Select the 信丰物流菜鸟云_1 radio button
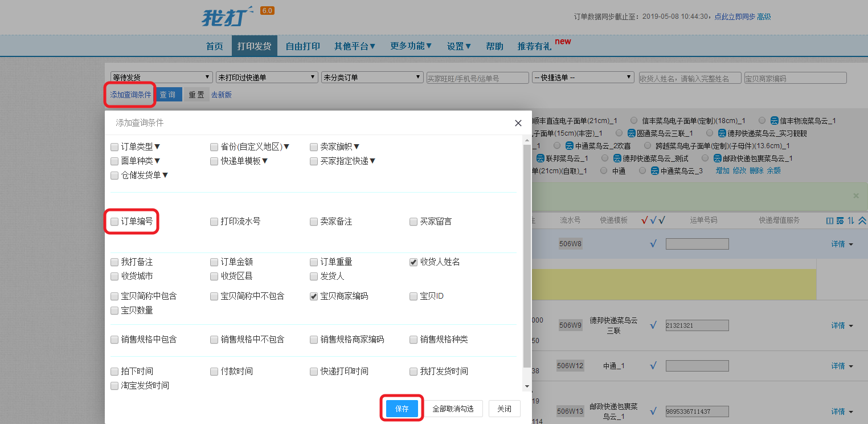The height and width of the screenshot is (424, 868). (x=762, y=121)
